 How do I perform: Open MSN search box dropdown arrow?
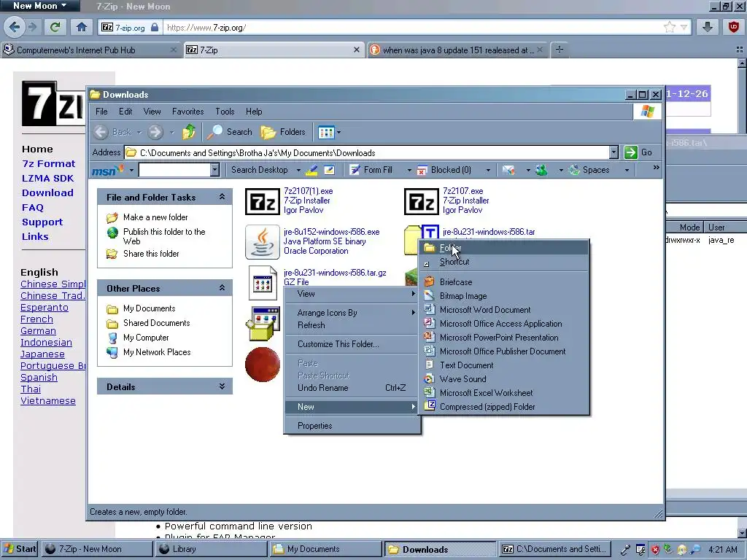(x=215, y=170)
